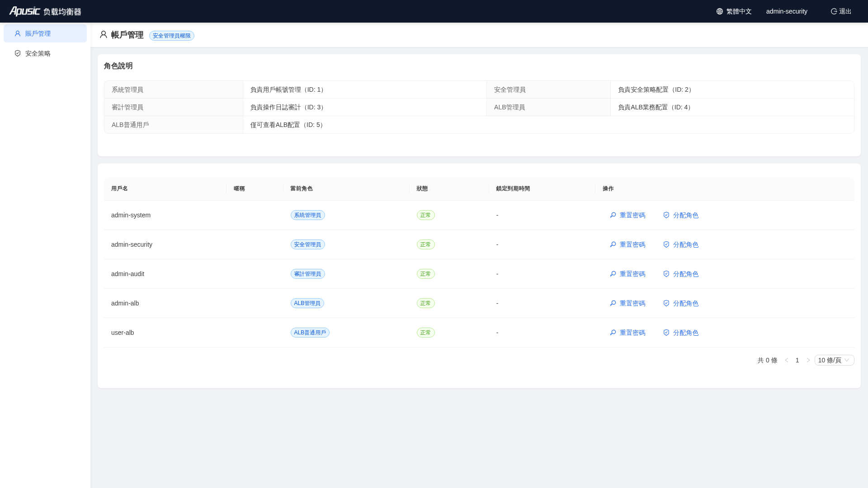Click reset password key icon for admin-audit
Viewport: 868px width, 488px height.
(x=613, y=274)
